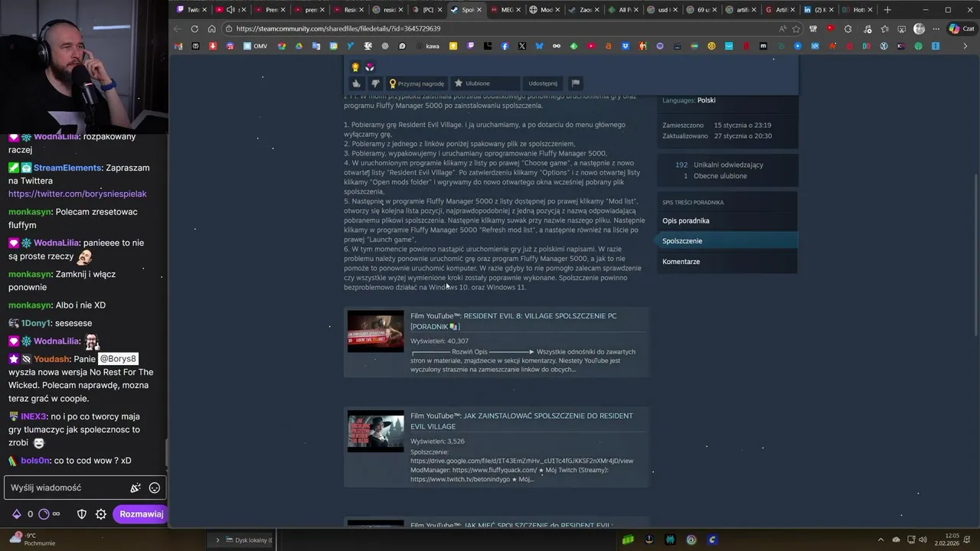The image size is (980, 551).
Task: Click the browser home icon
Action: (x=212, y=29)
